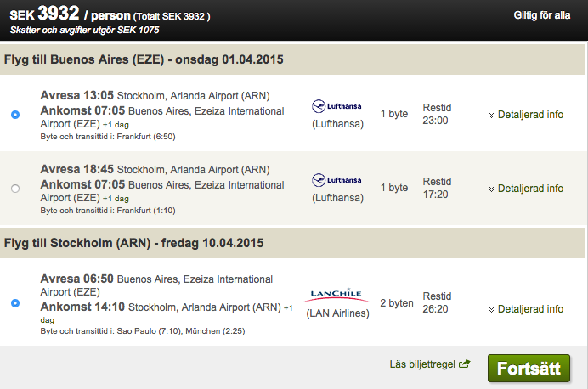The width and height of the screenshot is (588, 389).
Task: Open the Läs biljettregel link
Action: tap(422, 364)
